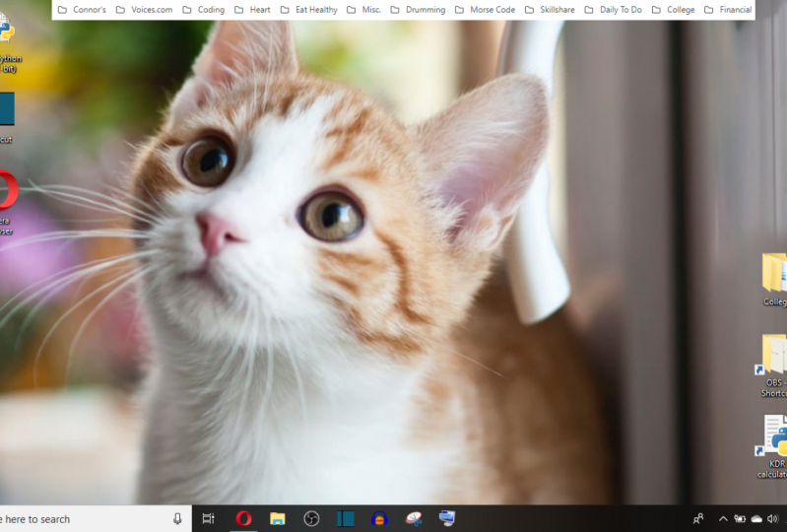Open the computer monitor taskbar icon
787x532 pixels.
[x=447, y=518]
